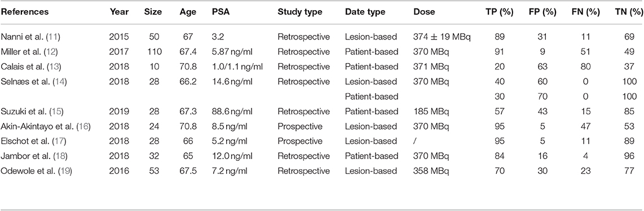Open reference link 18 for Jambor et al.

pos(53,156)
